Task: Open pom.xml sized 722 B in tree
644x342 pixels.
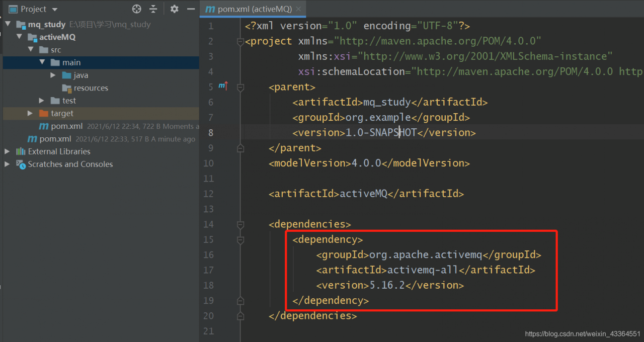Action: pyautogui.click(x=66, y=126)
